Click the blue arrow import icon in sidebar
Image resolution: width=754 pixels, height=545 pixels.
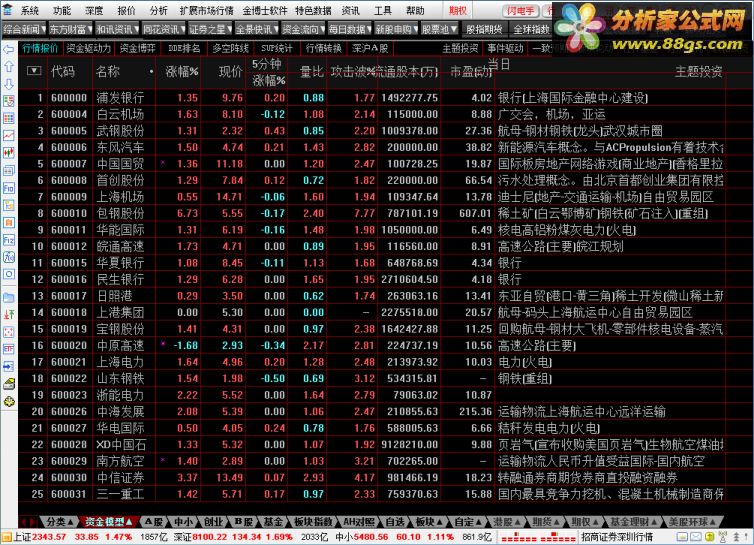pyautogui.click(x=9, y=367)
